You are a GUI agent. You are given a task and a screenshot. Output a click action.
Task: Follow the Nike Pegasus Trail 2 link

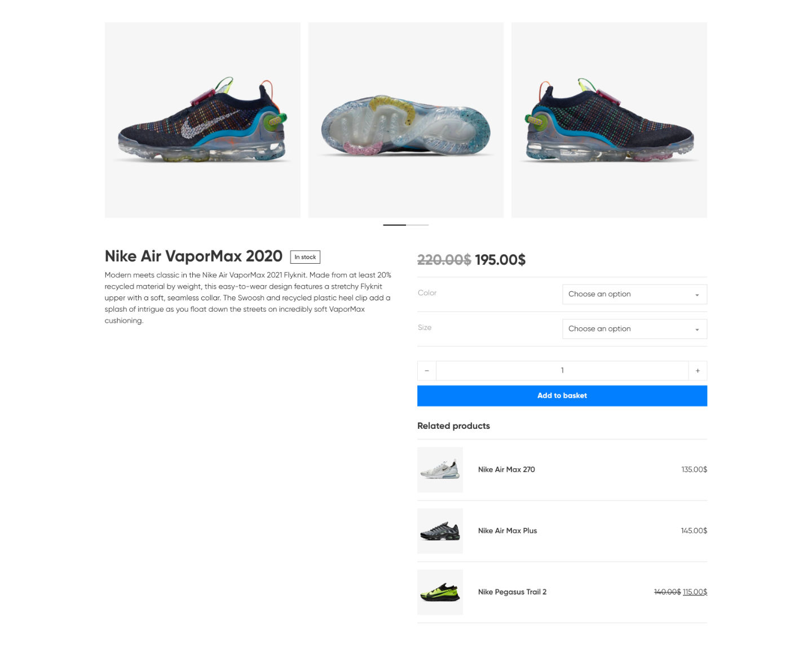[x=512, y=592]
